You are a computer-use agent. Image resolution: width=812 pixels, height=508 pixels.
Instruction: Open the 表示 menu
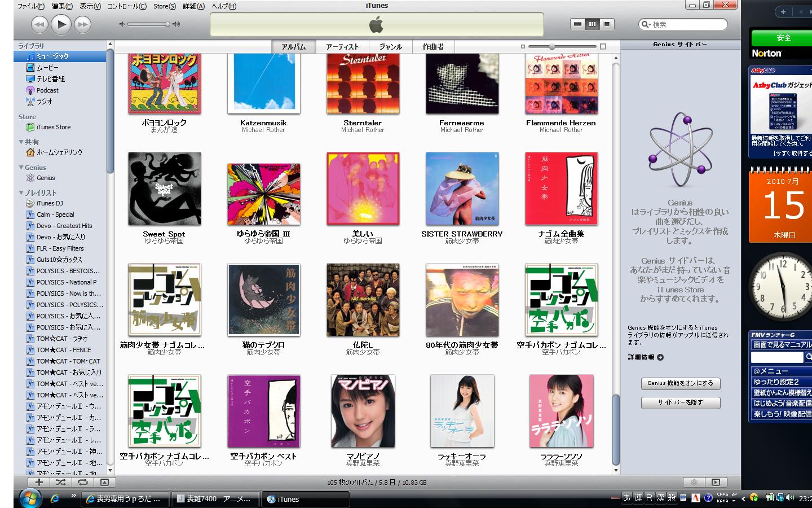[x=90, y=6]
